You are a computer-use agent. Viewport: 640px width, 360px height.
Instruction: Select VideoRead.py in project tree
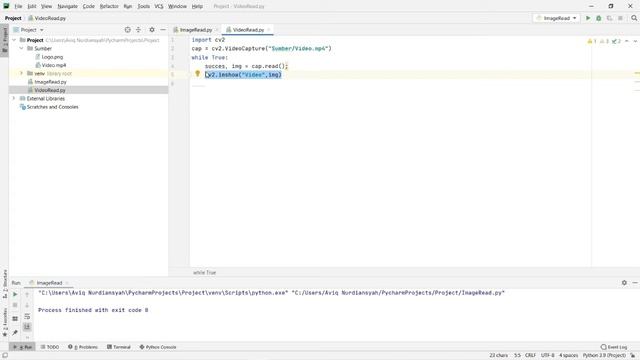tap(50, 90)
